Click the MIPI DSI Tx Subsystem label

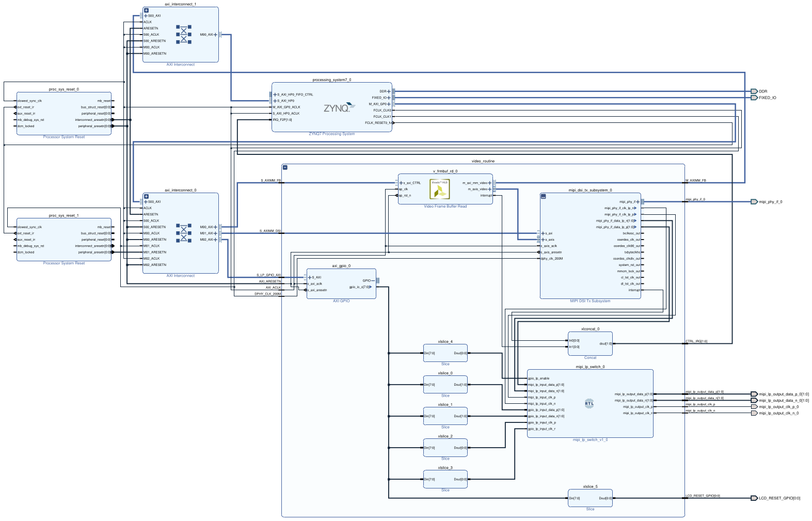pos(590,301)
